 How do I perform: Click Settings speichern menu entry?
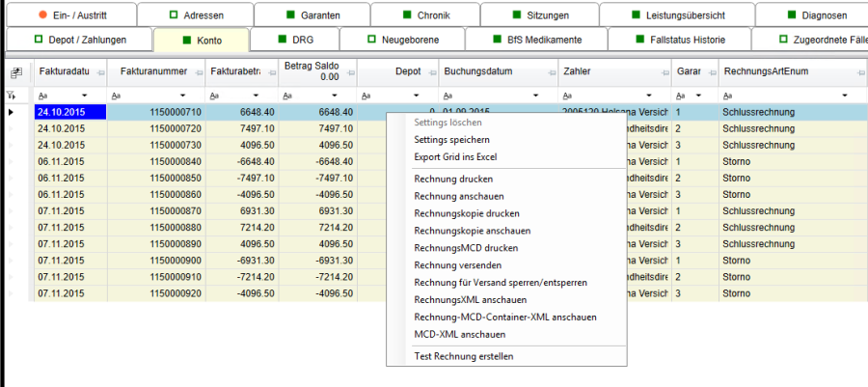pos(451,140)
